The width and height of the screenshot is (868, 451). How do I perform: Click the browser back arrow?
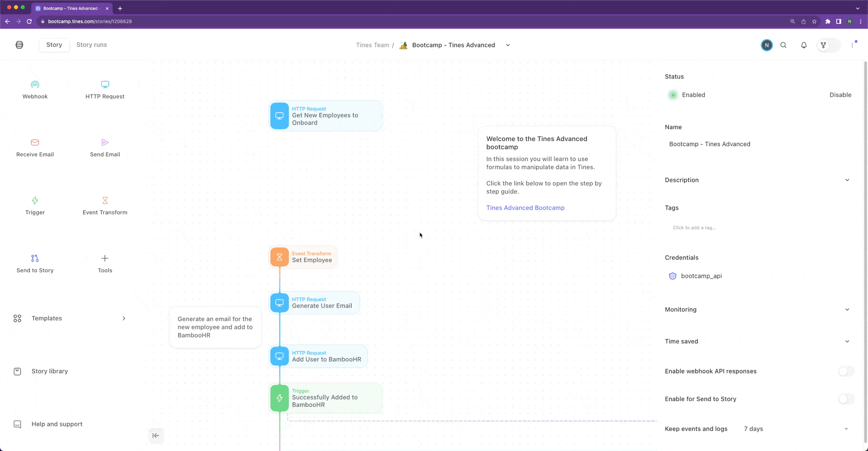click(7, 21)
